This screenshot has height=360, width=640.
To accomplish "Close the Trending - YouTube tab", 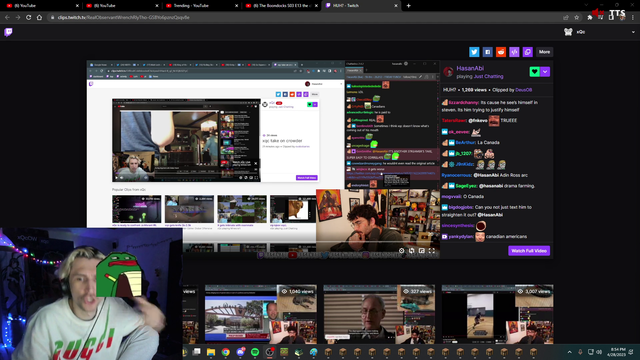I will click(236, 6).
